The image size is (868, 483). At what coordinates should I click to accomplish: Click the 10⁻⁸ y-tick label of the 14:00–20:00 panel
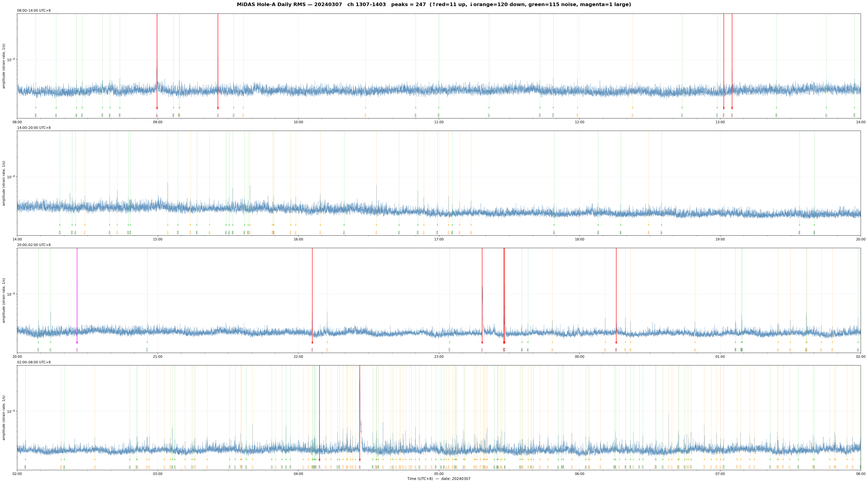[11, 177]
